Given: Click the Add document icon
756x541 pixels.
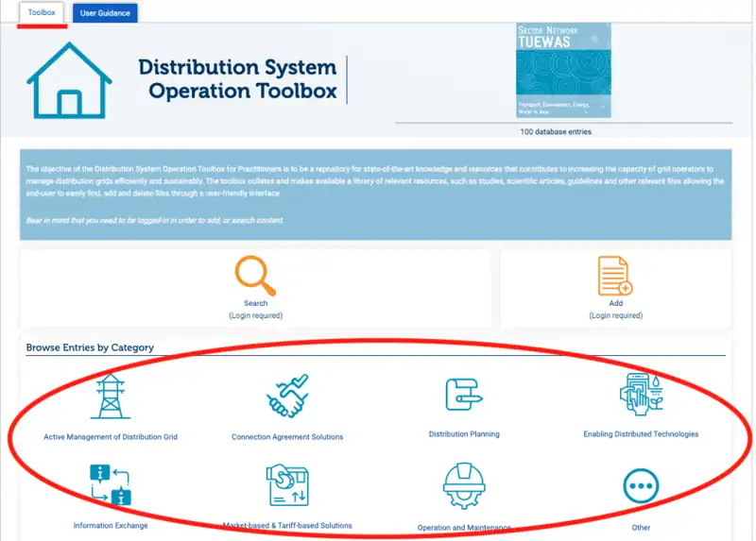Looking at the screenshot, I should 615,276.
